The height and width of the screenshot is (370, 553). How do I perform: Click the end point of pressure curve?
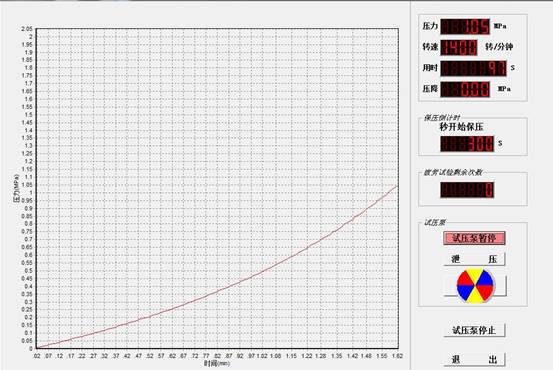(x=397, y=186)
